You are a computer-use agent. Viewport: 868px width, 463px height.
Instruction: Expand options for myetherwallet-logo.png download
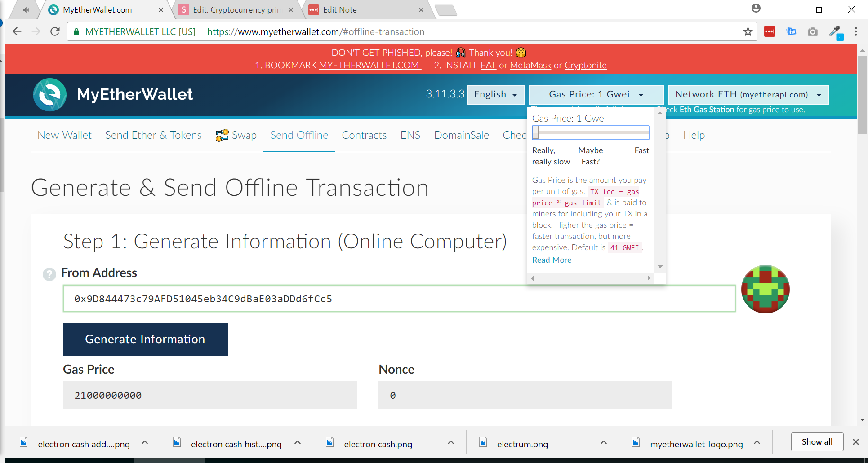point(757,442)
